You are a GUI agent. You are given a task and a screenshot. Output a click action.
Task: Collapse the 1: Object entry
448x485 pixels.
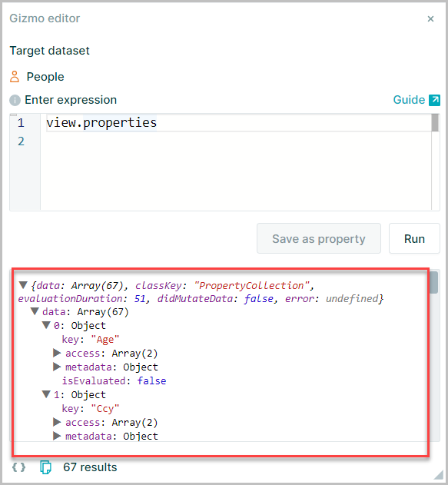click(46, 394)
